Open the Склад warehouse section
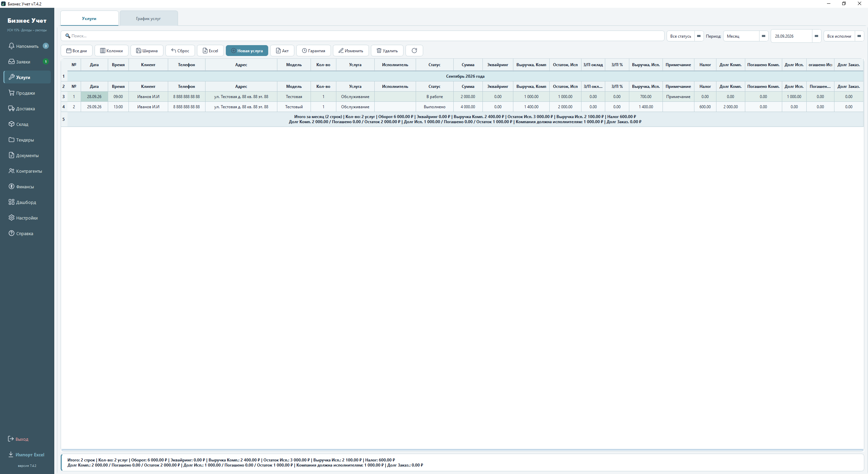Image resolution: width=868 pixels, height=474 pixels. 27,124
